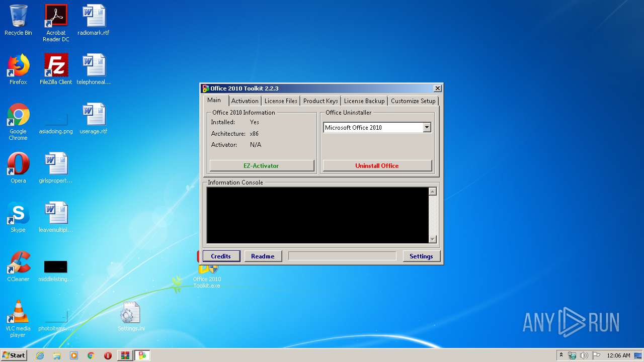Switch to the Main tab
644x362 pixels.
point(214,100)
